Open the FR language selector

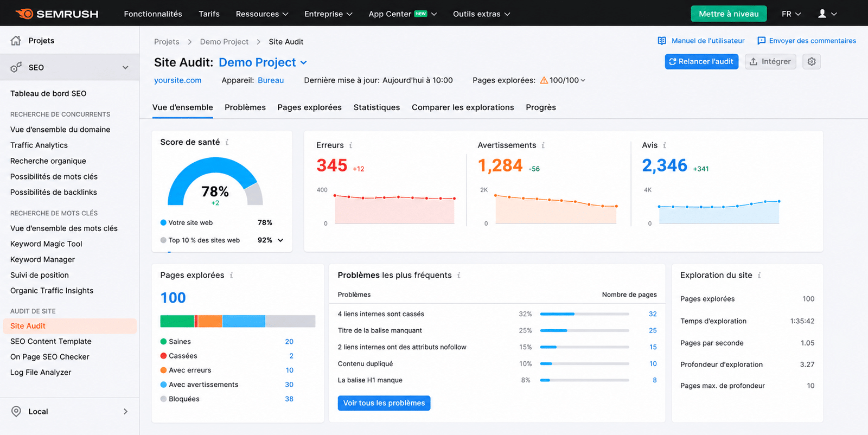791,14
